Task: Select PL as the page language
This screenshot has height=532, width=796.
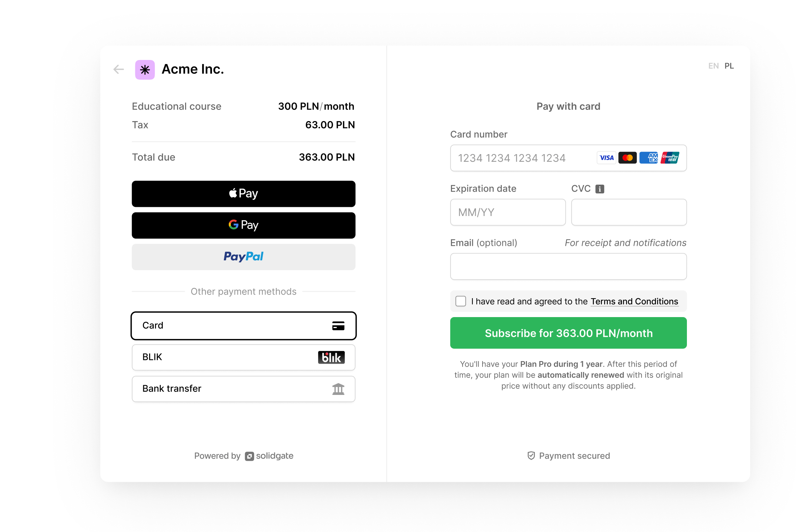Action: [x=729, y=65]
